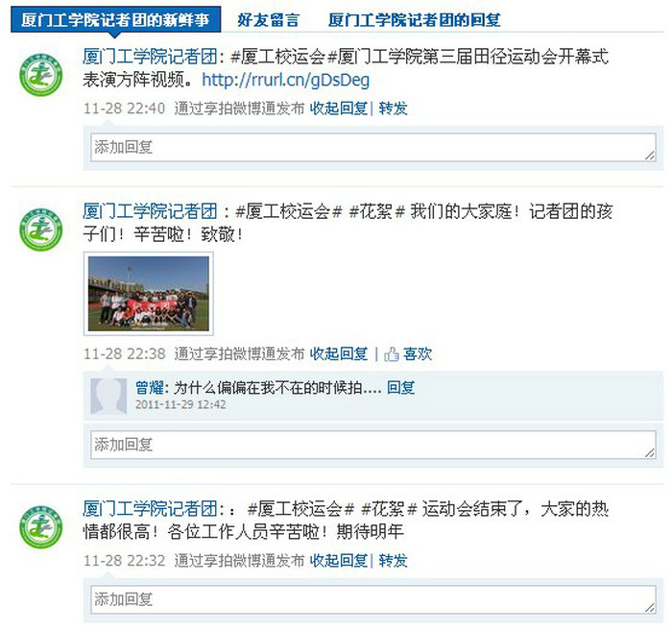Select 厦门工学院记者团的新鲜事 tab
672x631 pixels.
pos(116,19)
